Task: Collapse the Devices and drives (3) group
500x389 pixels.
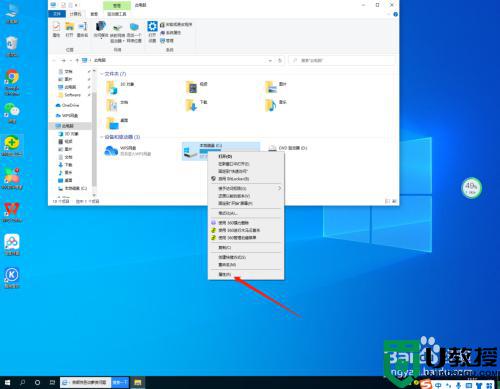Action: pyautogui.click(x=120, y=137)
